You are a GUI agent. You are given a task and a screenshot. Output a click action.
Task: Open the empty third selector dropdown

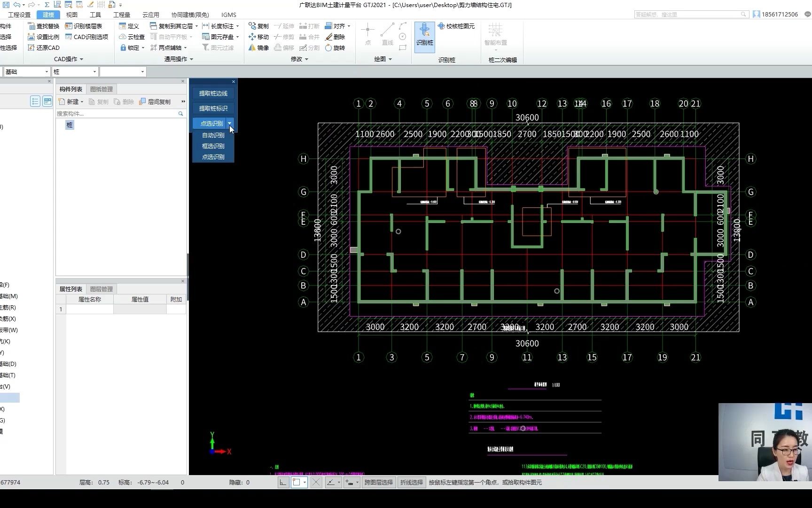(123, 71)
